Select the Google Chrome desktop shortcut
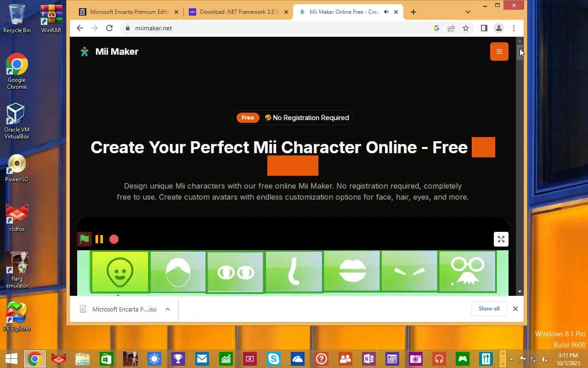 pyautogui.click(x=17, y=71)
